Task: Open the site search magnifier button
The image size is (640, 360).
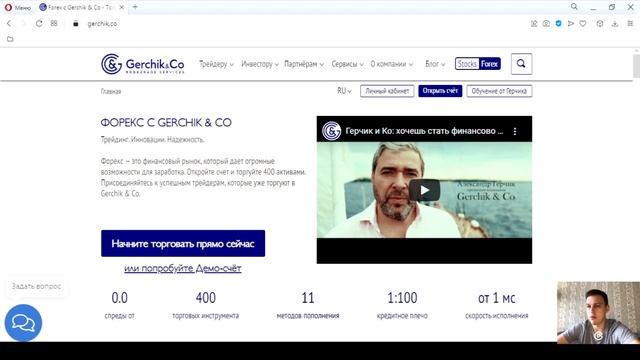Action: (x=521, y=64)
